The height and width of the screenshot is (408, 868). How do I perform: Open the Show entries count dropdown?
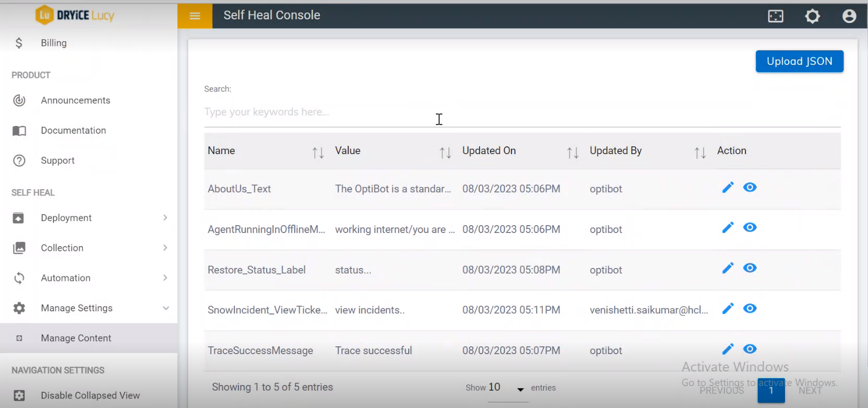[x=507, y=388]
